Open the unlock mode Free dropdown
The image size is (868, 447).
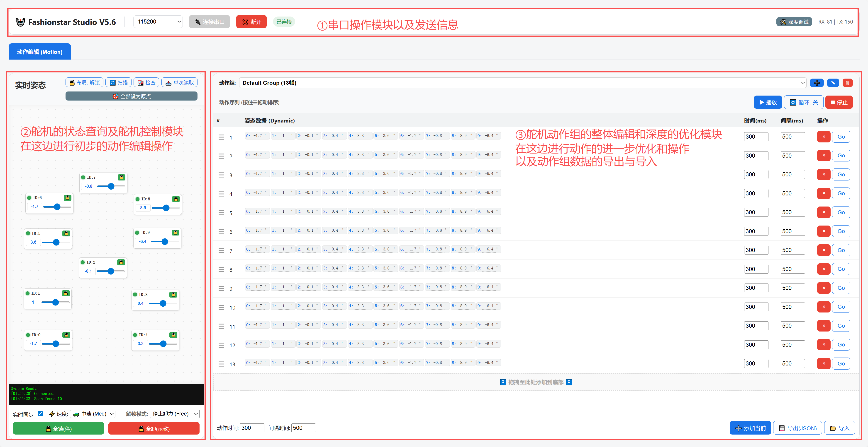click(175, 414)
